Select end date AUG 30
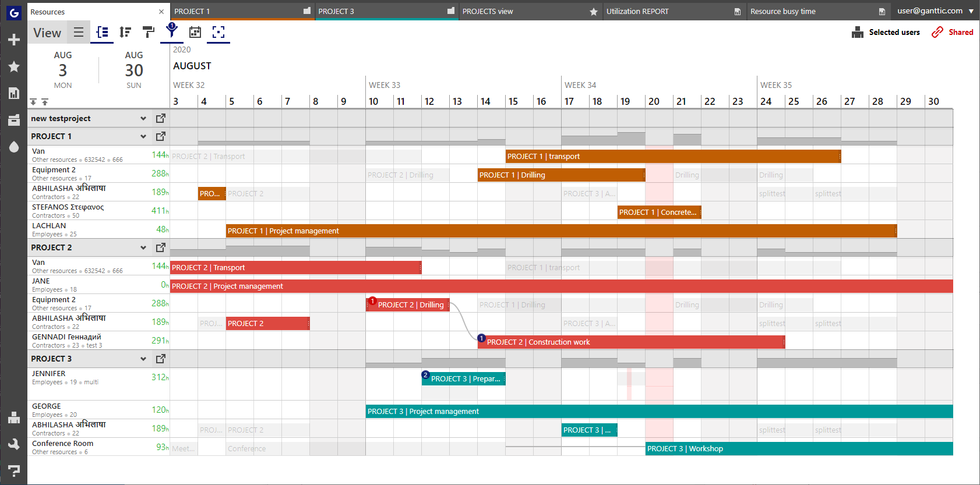The height and width of the screenshot is (485, 980). (134, 70)
